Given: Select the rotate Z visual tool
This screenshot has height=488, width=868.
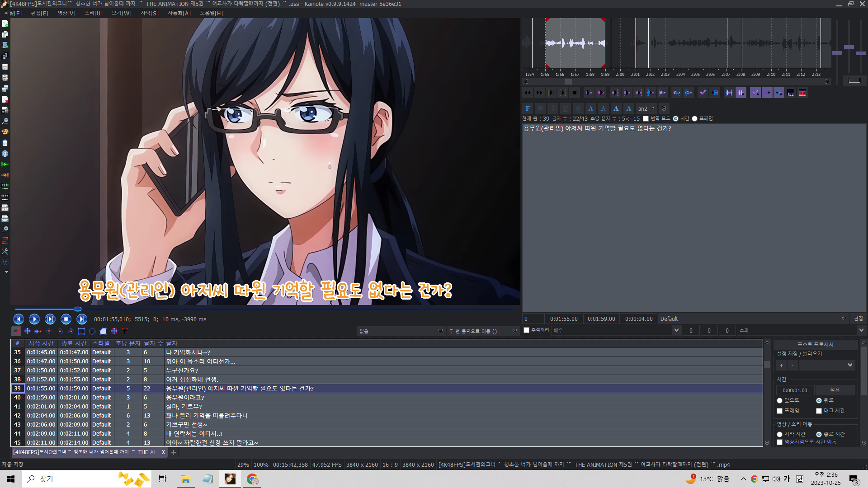Looking at the screenshot, I should [60, 331].
